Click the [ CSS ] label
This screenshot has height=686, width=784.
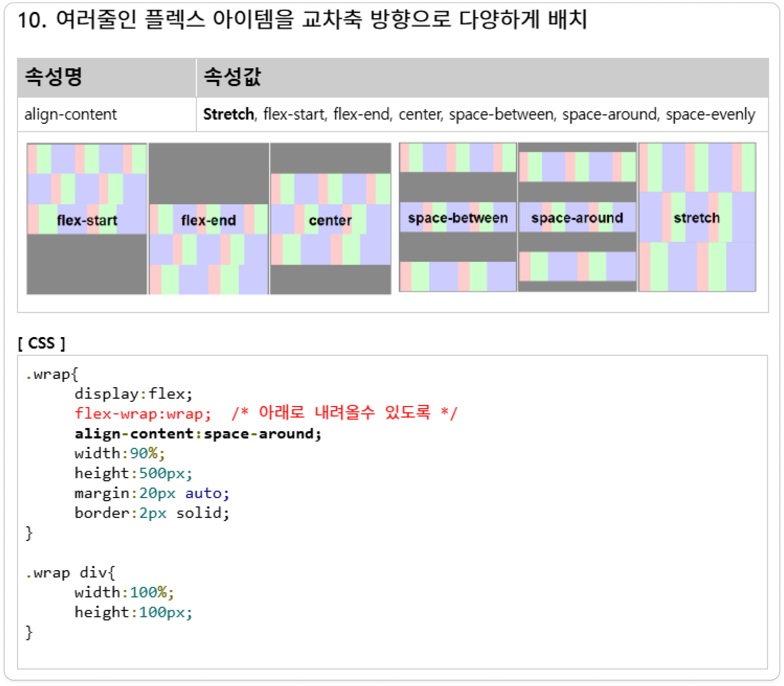point(42,343)
